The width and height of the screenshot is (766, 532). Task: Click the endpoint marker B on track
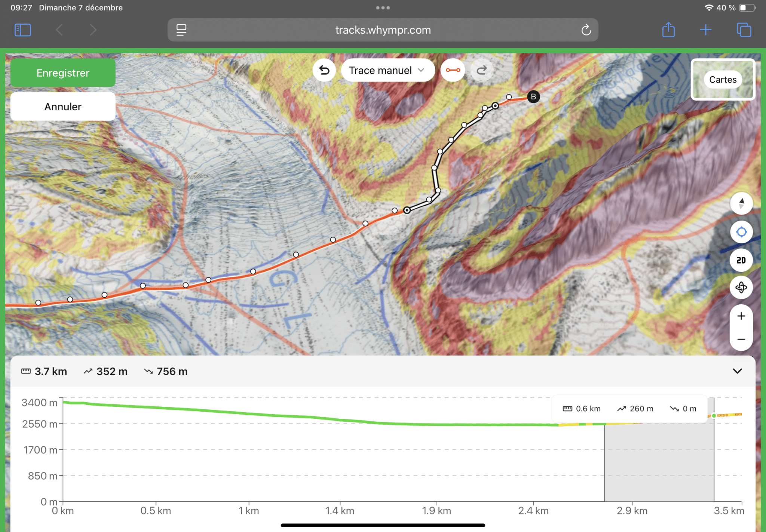point(533,96)
